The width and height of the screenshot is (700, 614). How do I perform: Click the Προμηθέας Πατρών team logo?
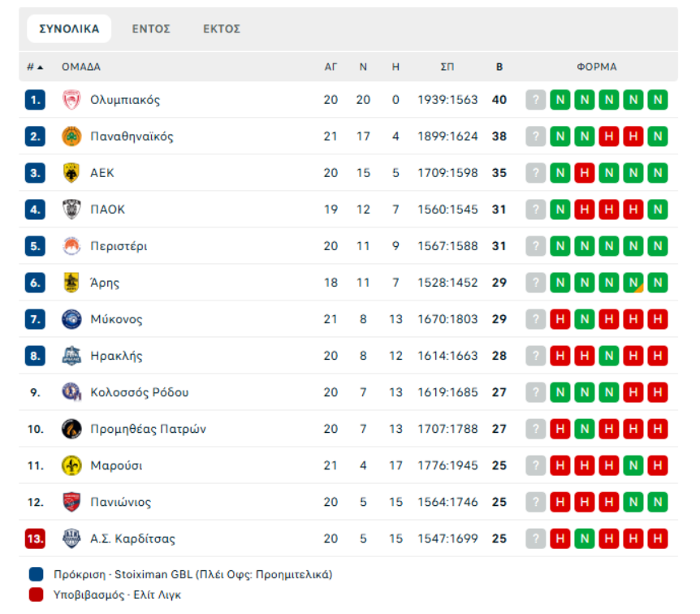[71, 429]
